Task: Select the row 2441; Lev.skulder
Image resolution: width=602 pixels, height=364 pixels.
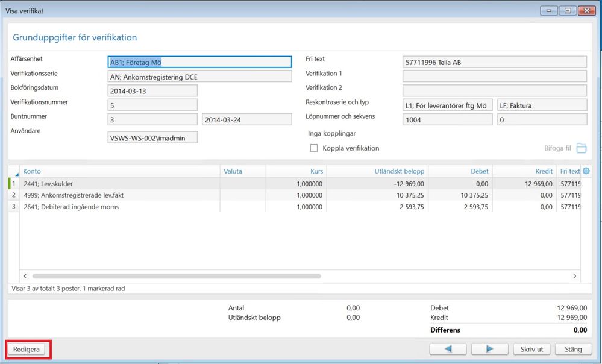Action: [x=121, y=183]
